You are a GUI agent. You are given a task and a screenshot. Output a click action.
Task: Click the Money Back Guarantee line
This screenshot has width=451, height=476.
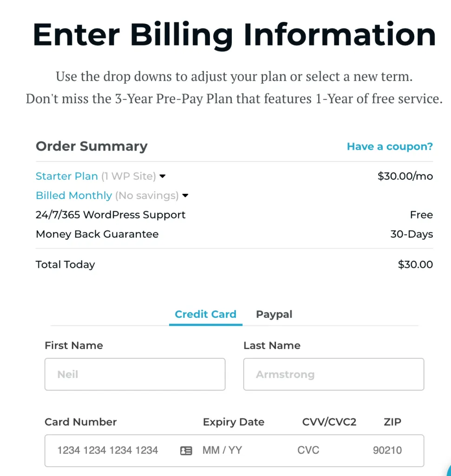(97, 234)
